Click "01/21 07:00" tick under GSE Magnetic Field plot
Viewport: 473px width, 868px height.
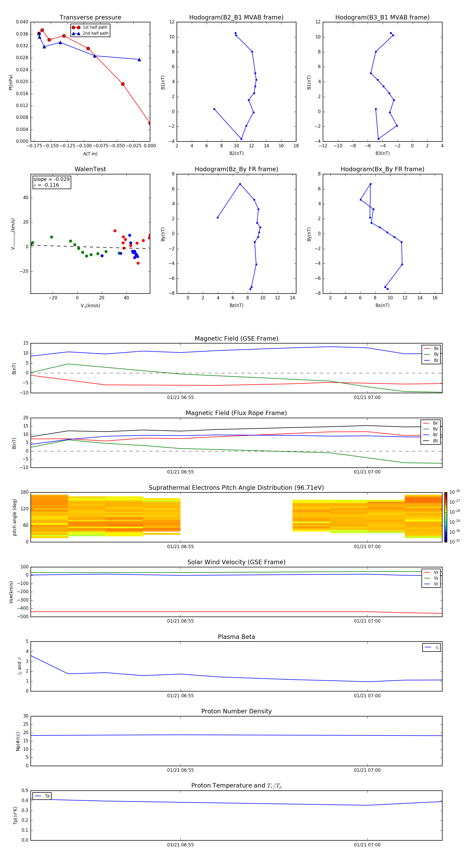(367, 397)
